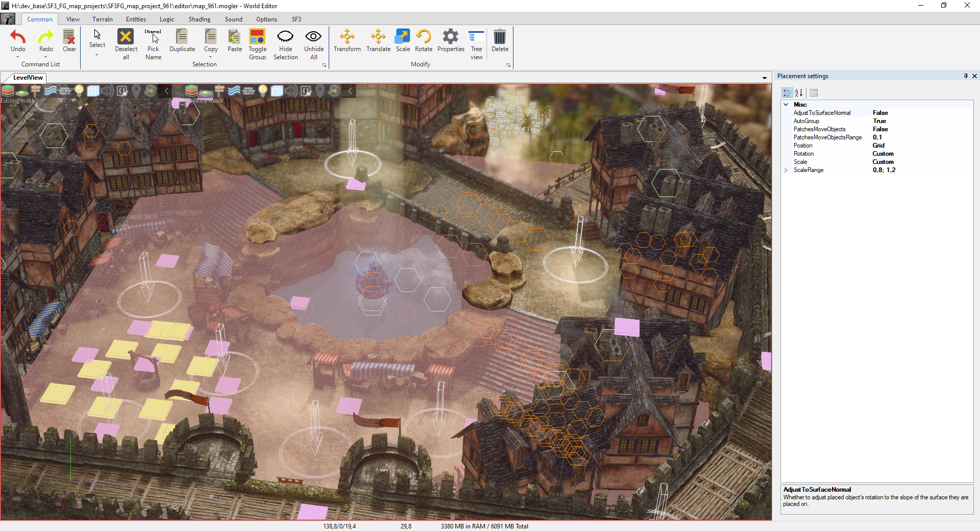
Task: Open the Select tool dropdown arrow
Action: point(97,54)
